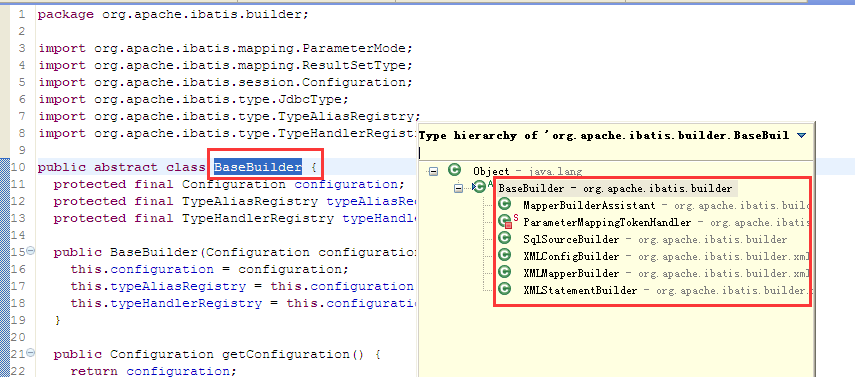Click the highlighted BaseBuilder class name on line 10

[x=257, y=167]
